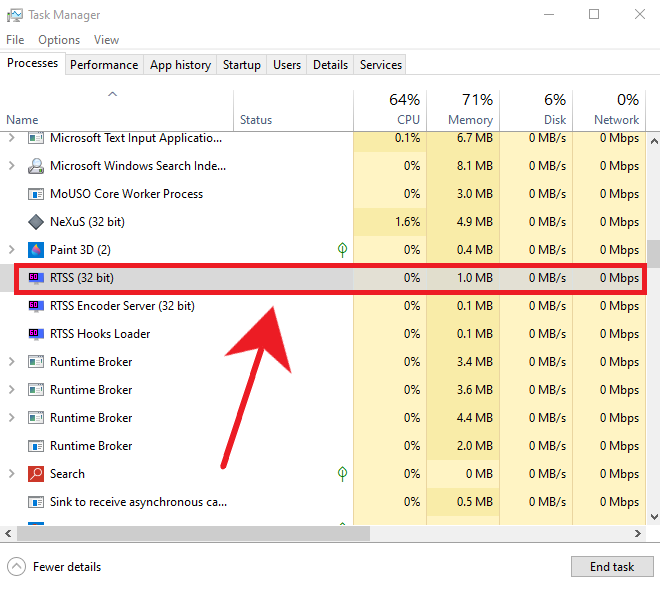Expand the Microsoft Text Input Application row
The image size is (660, 589).
(x=12, y=138)
